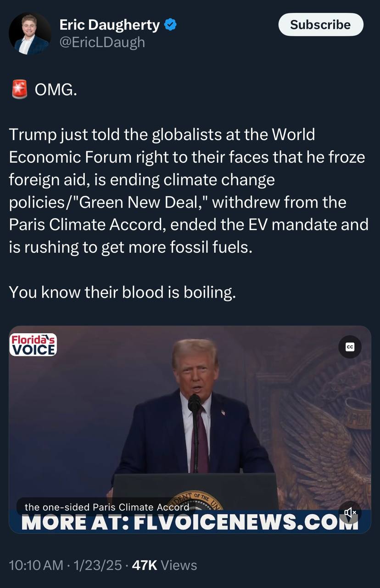
Task: Toggle closed captions with CC icon
Action: pyautogui.click(x=350, y=347)
